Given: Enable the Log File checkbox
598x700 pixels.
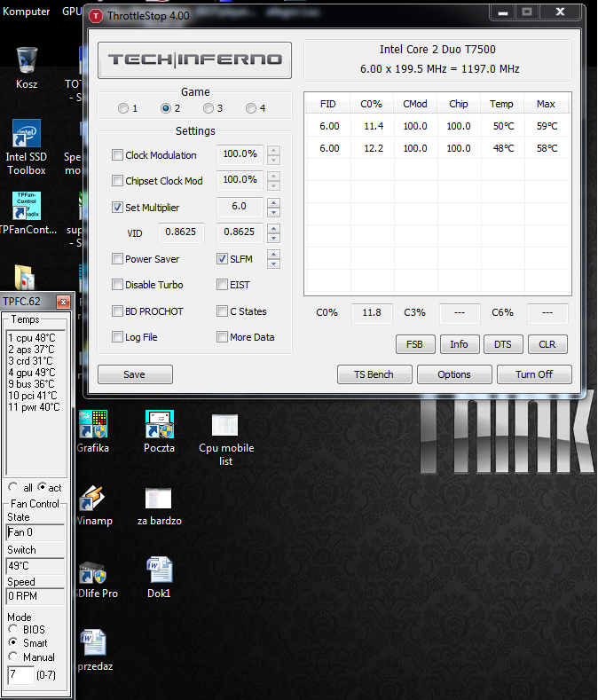Looking at the screenshot, I should 117,336.
